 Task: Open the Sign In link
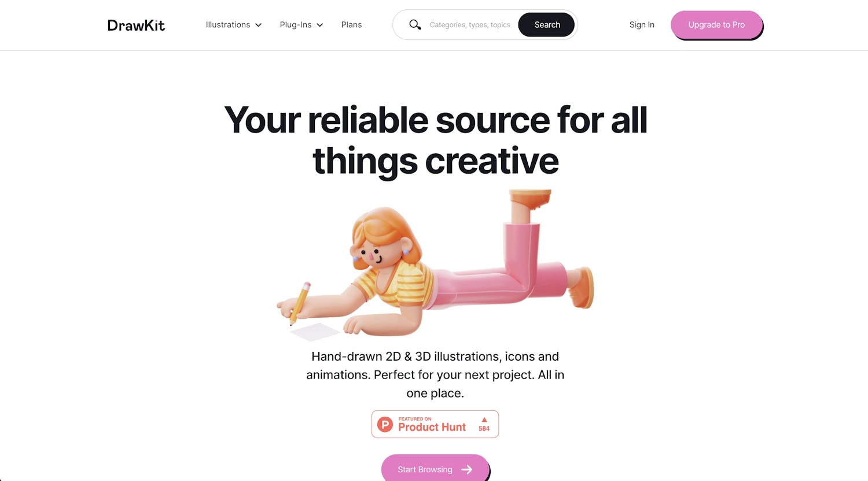click(x=642, y=25)
